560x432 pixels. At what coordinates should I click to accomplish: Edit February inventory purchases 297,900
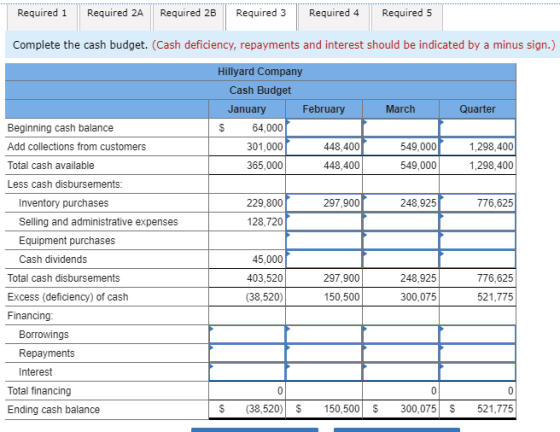click(324, 203)
